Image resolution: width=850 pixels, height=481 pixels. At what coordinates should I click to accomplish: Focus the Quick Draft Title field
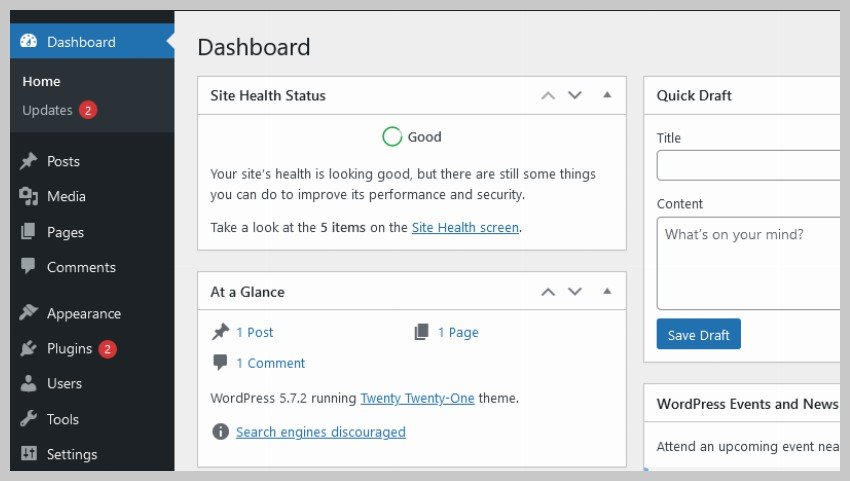[x=749, y=165]
